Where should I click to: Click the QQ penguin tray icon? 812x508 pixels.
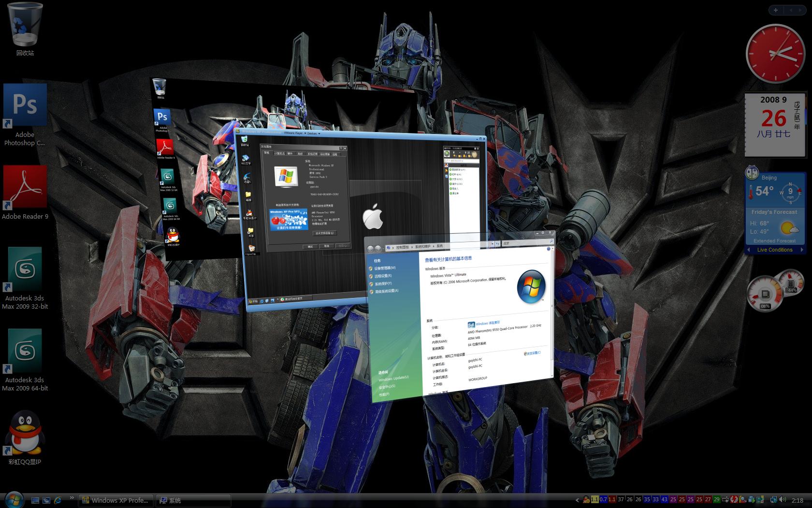586,499
